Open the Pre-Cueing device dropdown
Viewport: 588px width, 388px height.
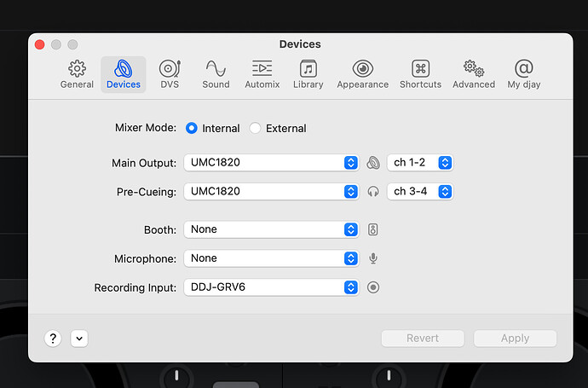point(271,192)
